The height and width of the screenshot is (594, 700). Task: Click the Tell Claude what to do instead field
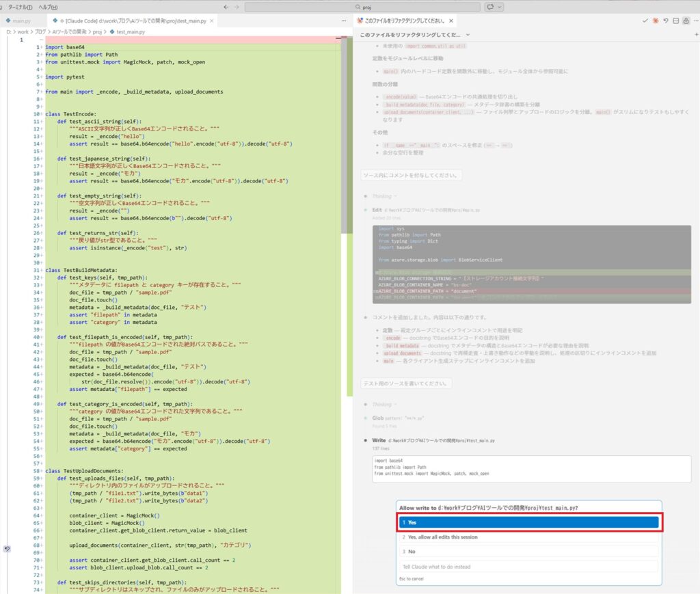point(528,567)
